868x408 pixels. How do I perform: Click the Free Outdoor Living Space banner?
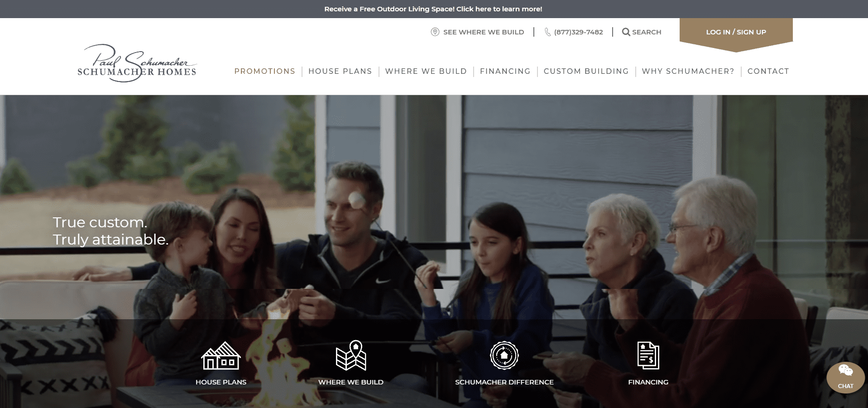pyautogui.click(x=433, y=9)
